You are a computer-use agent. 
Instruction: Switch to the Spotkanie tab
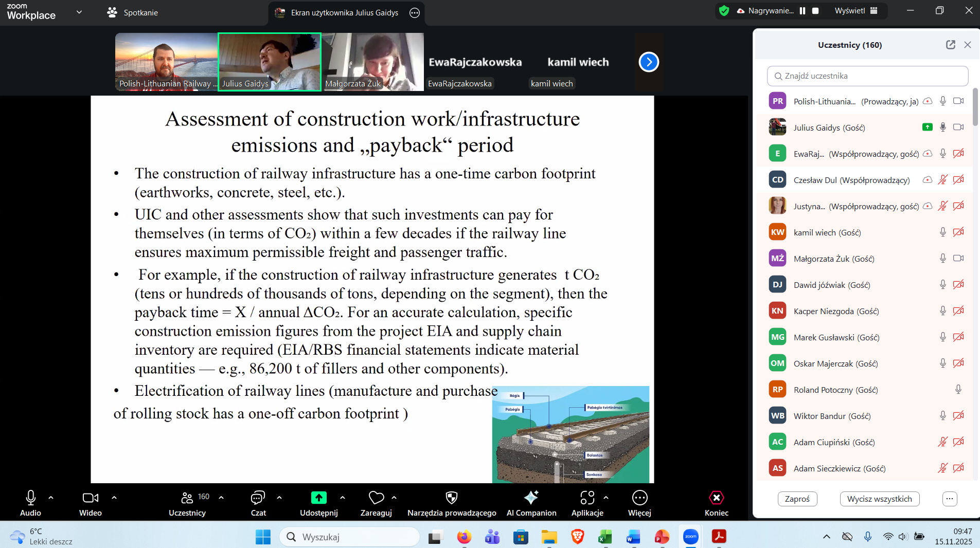point(132,12)
